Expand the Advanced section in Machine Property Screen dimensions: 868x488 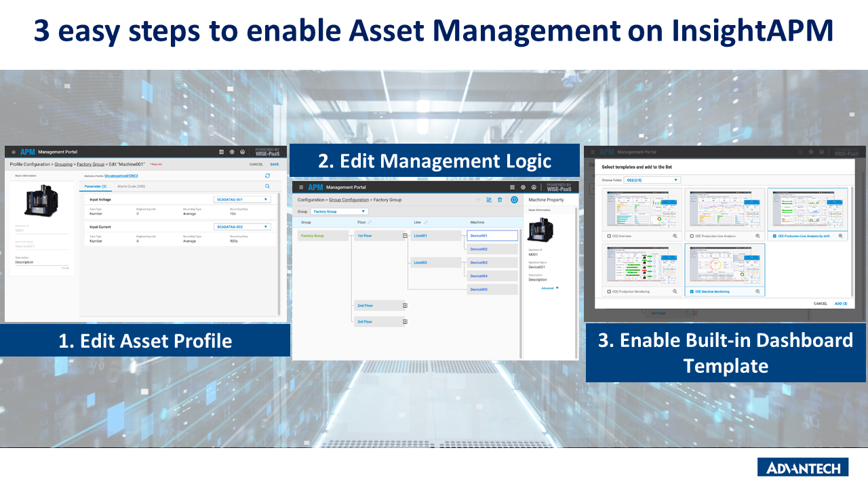[550, 288]
